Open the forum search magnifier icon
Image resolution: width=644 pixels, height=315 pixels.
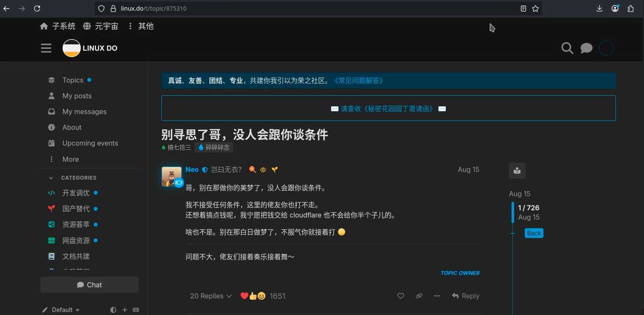pyautogui.click(x=567, y=48)
